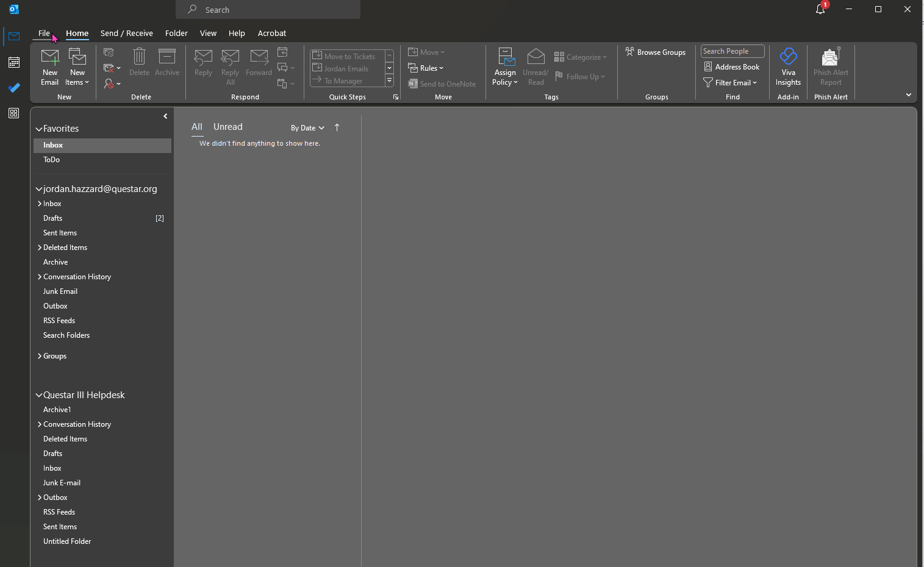
Task: Reverse sort order with the arrow
Action: point(337,127)
